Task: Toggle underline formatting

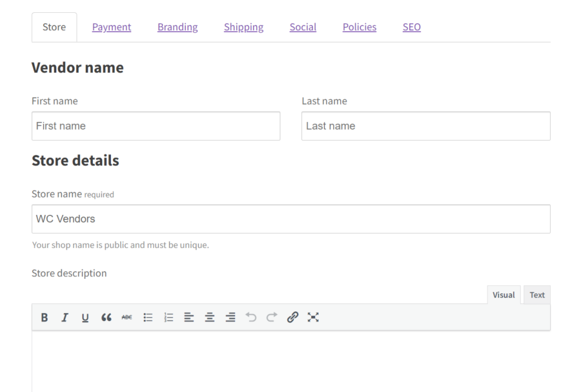Action: click(x=85, y=317)
